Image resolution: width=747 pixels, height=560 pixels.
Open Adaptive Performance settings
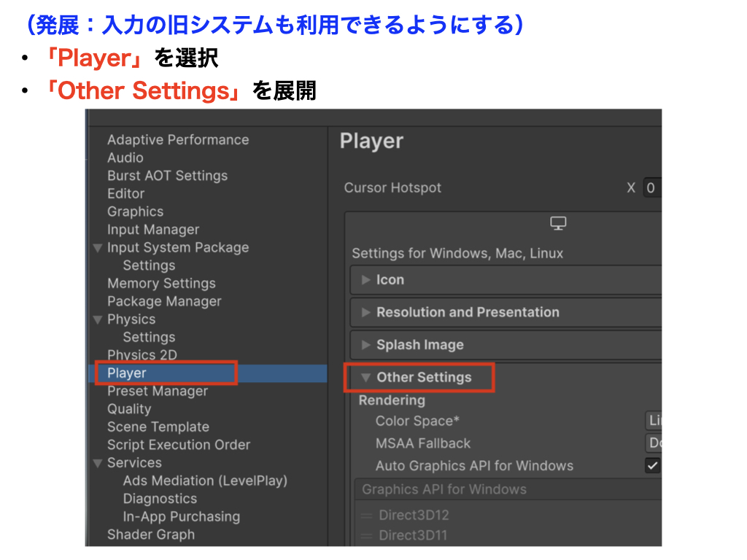click(x=177, y=140)
